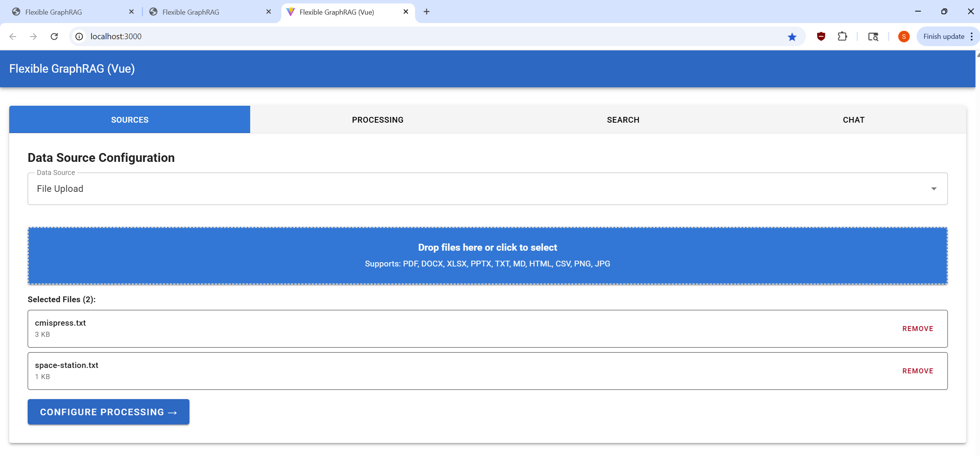Click the file drop zone to select files

coord(488,255)
